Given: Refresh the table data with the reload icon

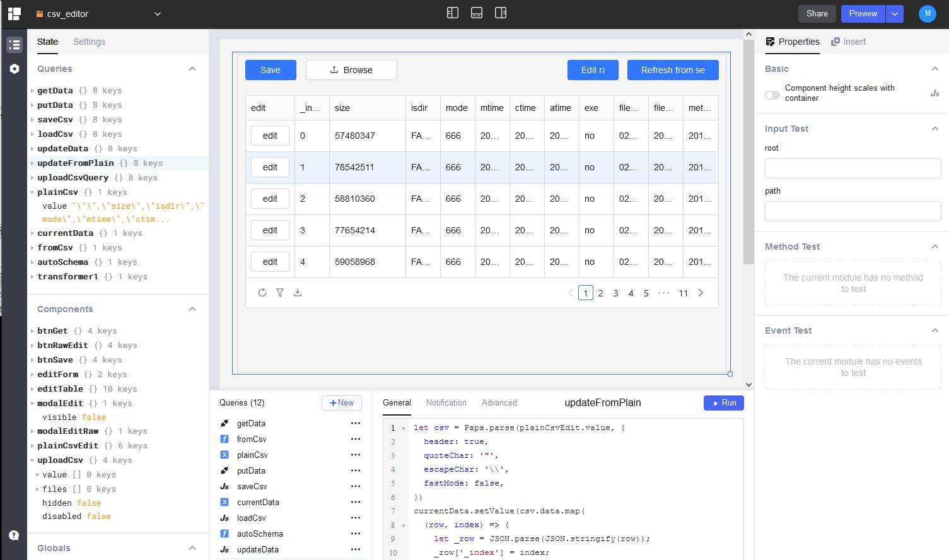Looking at the screenshot, I should (x=262, y=292).
